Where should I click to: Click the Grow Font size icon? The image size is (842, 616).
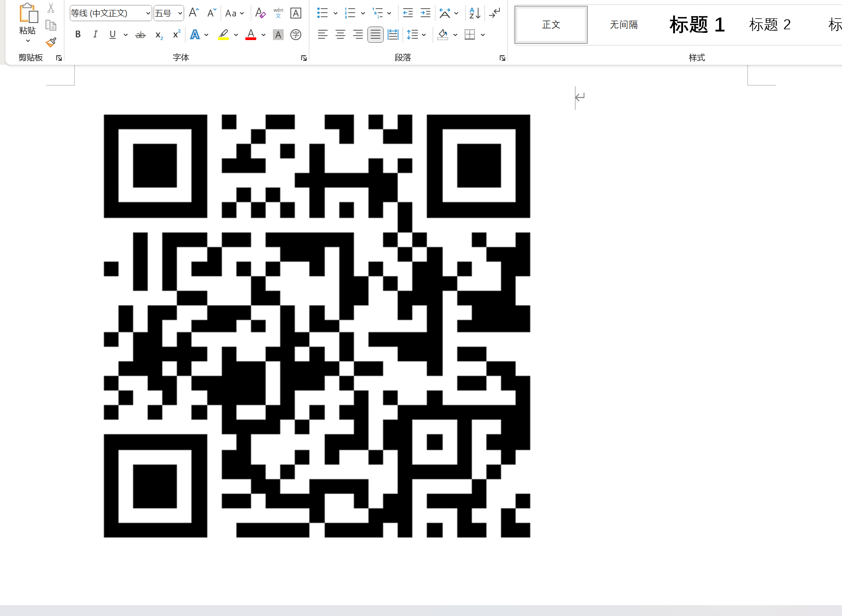pyautogui.click(x=194, y=13)
